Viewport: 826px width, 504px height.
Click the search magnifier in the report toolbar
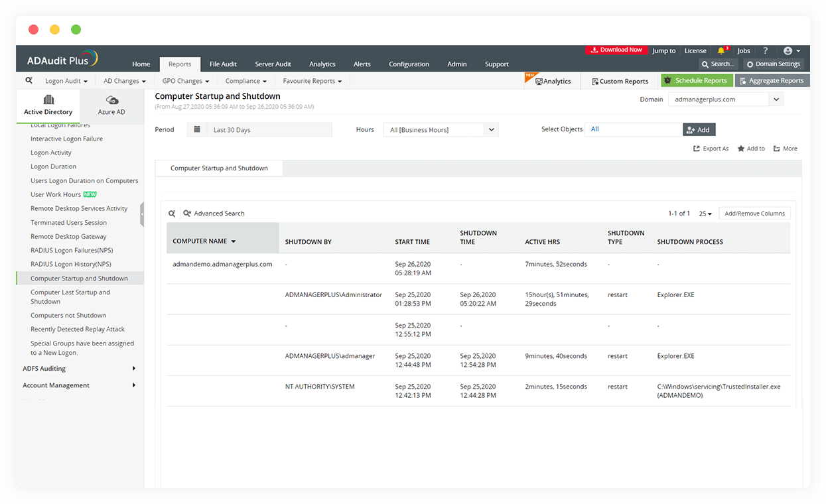click(29, 80)
